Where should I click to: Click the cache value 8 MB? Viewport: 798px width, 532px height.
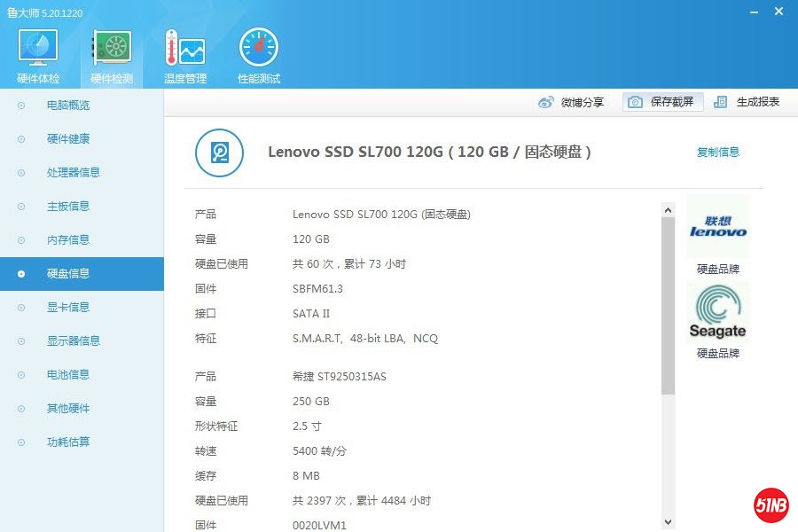pos(307,476)
